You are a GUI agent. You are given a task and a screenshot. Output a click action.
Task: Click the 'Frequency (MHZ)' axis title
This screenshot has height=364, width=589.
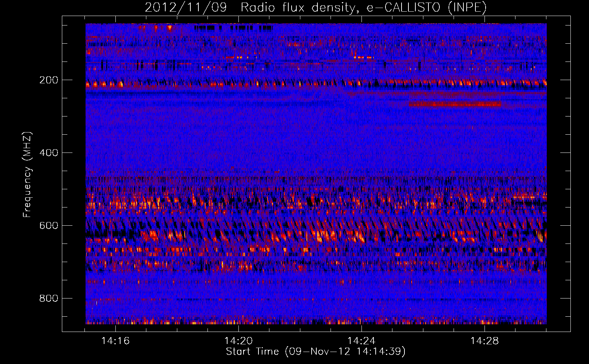click(x=27, y=175)
